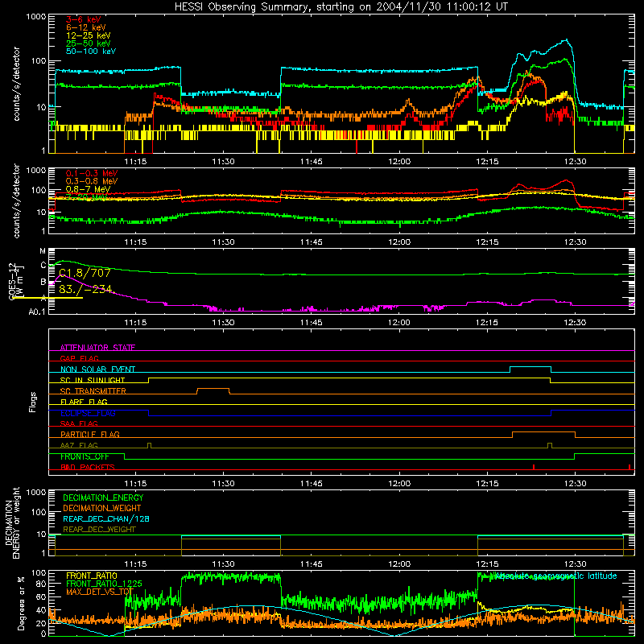Click the 11:30 tick under the GOES panel
Image resolution: width=644 pixels, height=644 pixels.
224,323
